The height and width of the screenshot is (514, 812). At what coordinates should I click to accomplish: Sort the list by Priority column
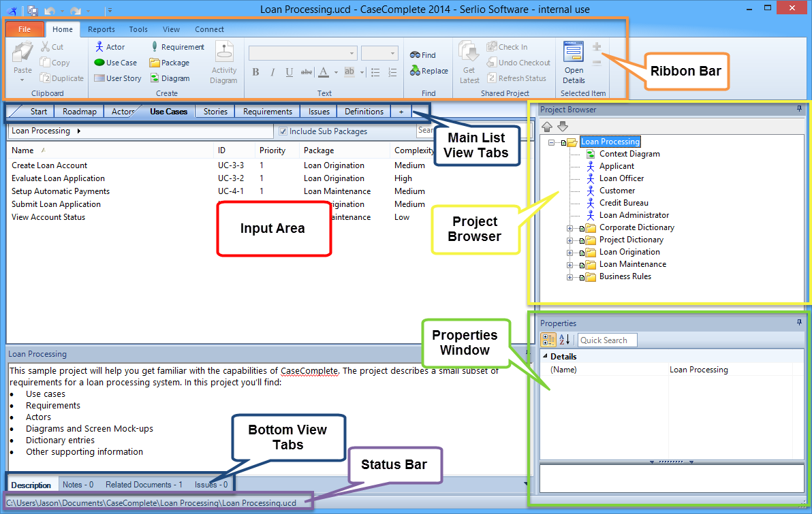click(272, 150)
